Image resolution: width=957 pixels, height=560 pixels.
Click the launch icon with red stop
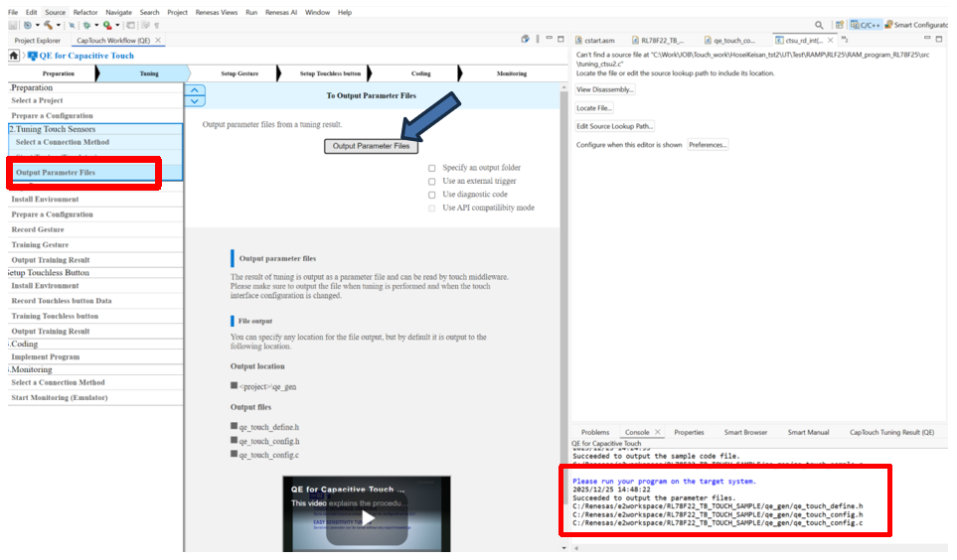point(107,25)
